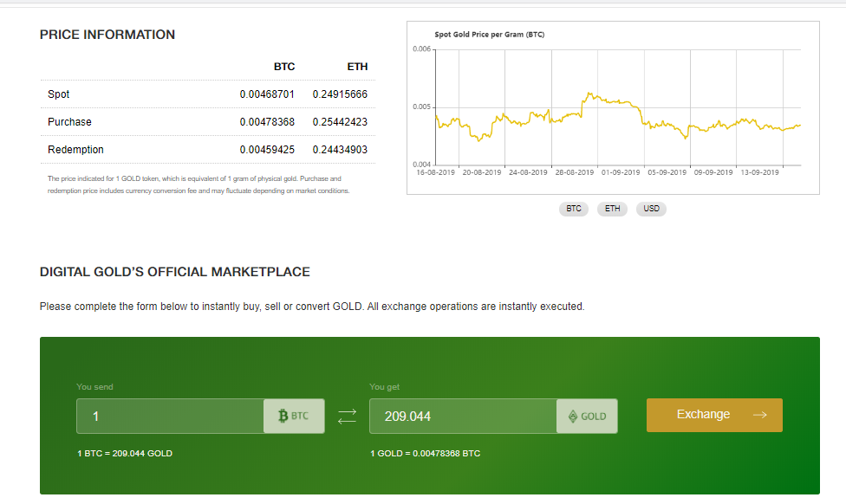Image resolution: width=846 pixels, height=504 pixels.
Task: Click the arrow on Exchange button
Action: 759,415
